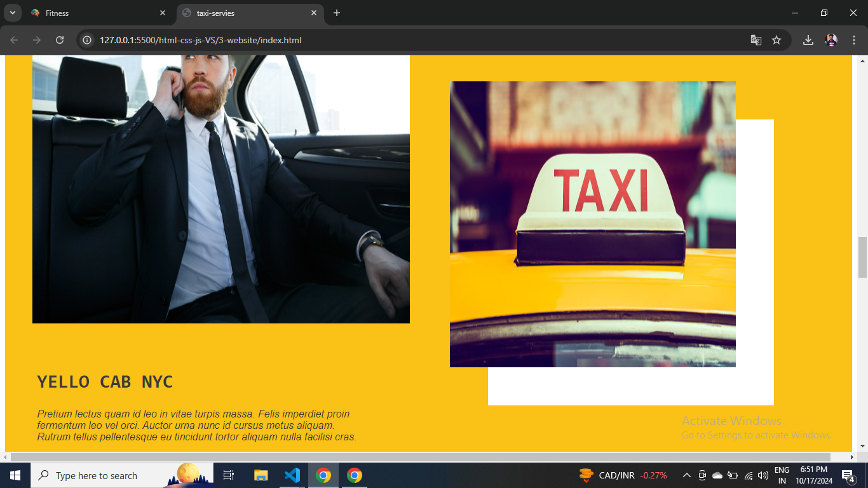Open the volume control
The image size is (868, 488).
(763, 475)
